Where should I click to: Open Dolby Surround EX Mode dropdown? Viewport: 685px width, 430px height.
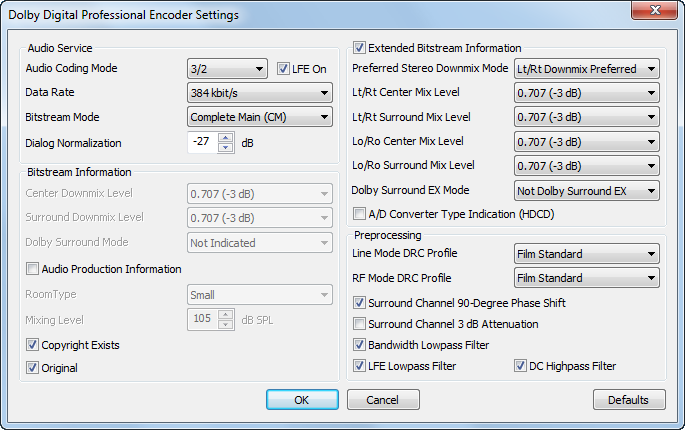pyautogui.click(x=587, y=191)
